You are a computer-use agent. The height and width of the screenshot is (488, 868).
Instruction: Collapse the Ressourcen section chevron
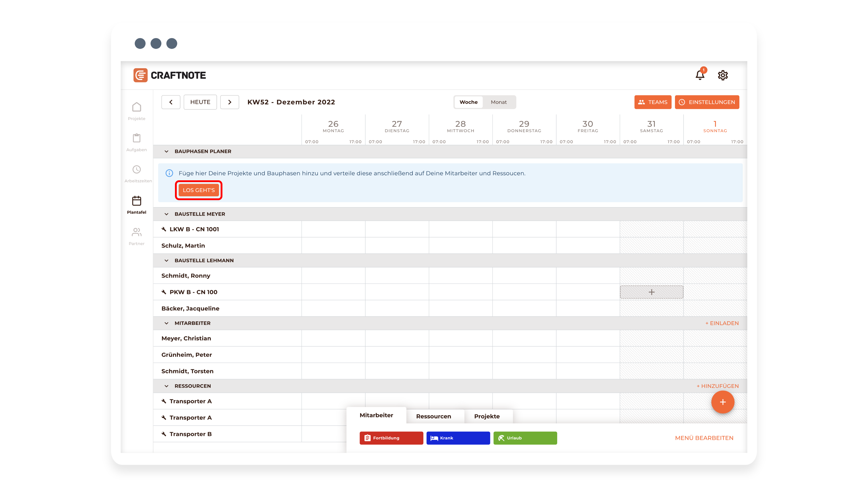[x=166, y=386]
